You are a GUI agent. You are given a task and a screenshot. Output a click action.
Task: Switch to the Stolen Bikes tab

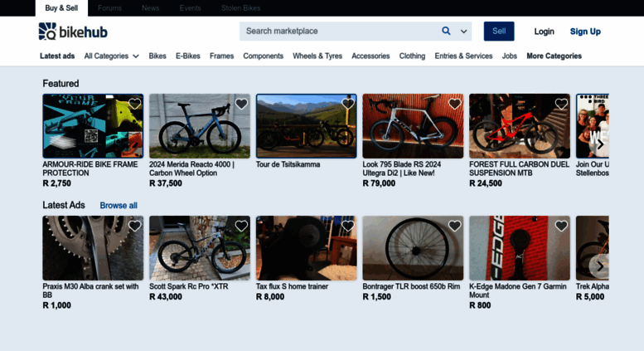tap(240, 7)
